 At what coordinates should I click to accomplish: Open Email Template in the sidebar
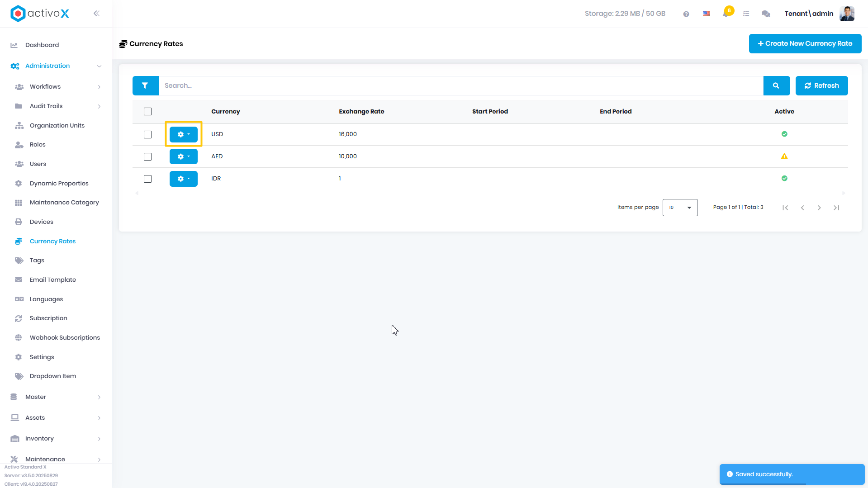53,280
